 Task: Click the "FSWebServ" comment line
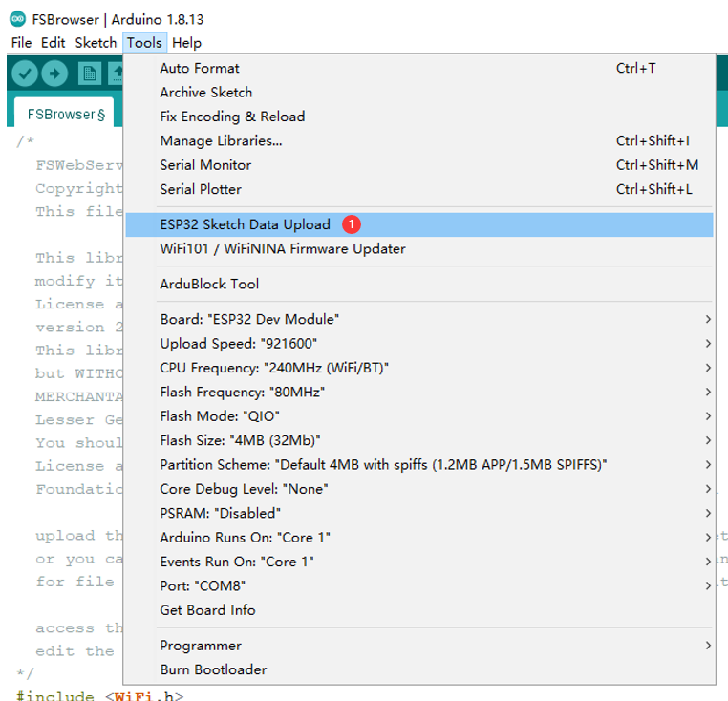tap(79, 165)
